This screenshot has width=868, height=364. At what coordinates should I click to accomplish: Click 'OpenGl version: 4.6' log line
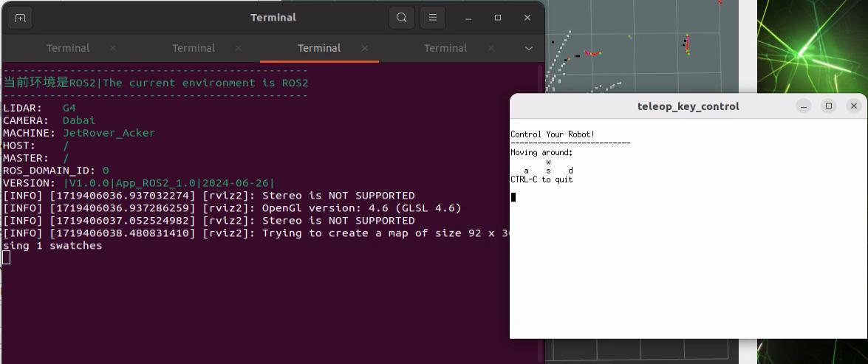click(232, 208)
